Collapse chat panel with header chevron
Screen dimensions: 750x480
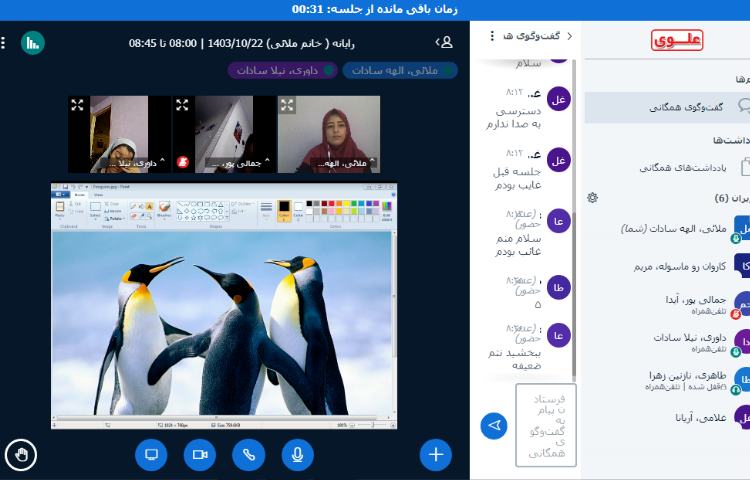569,36
